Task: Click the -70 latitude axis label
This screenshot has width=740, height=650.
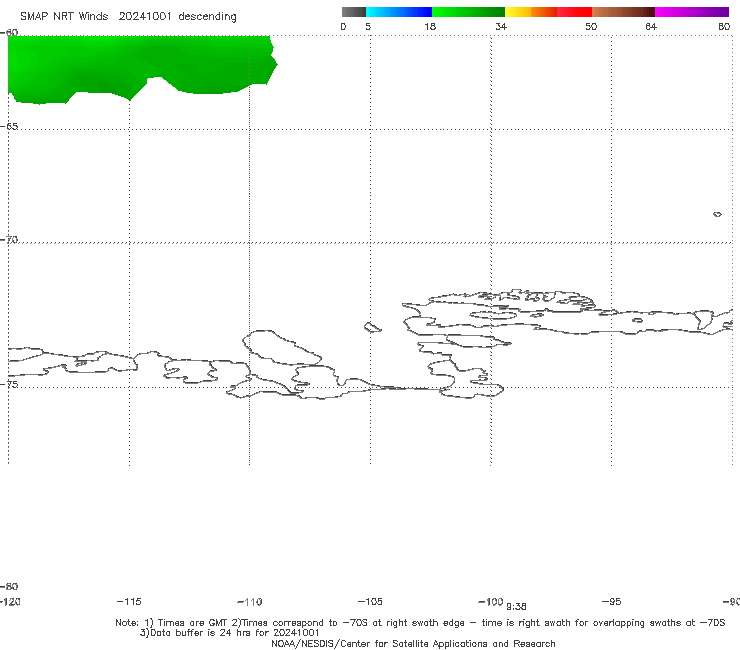Action: (x=9, y=240)
